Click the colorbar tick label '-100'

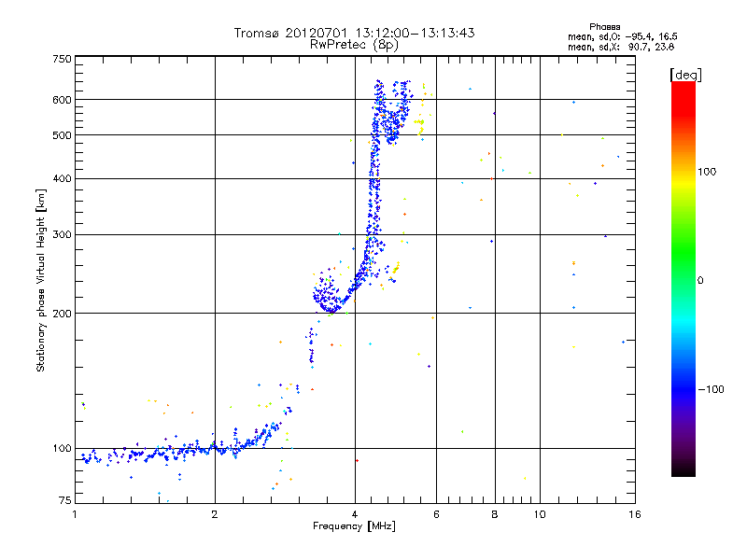pos(711,389)
